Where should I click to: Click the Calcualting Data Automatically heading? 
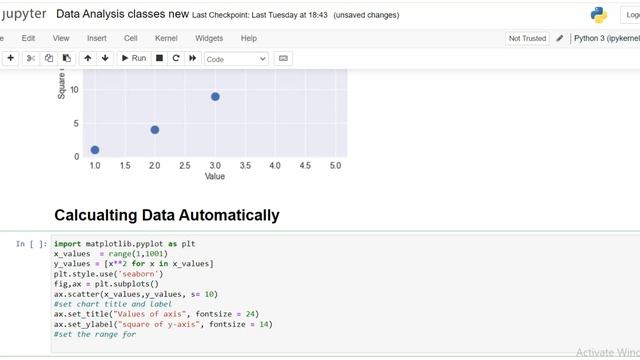click(x=167, y=215)
